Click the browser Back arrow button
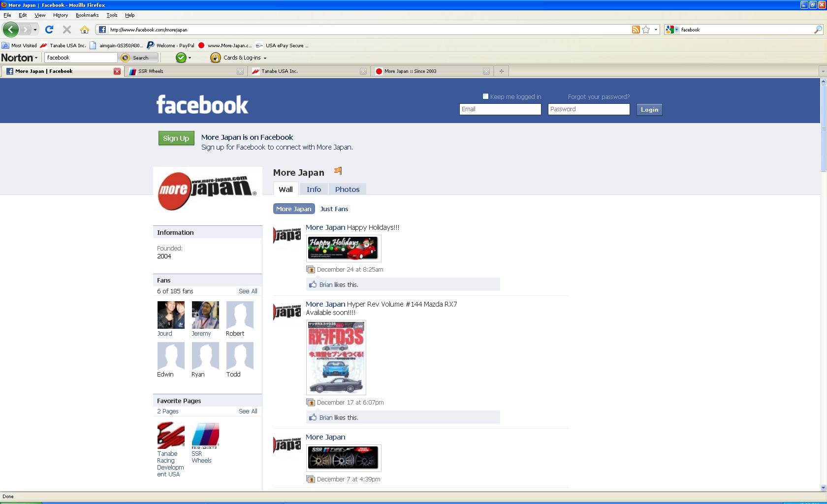The width and height of the screenshot is (827, 504). (x=10, y=30)
